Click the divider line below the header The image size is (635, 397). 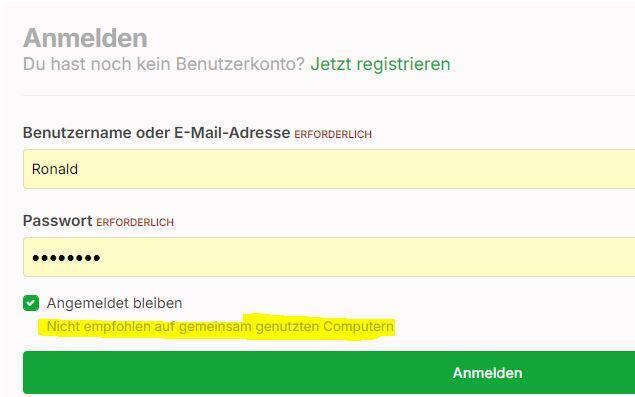tap(329, 96)
